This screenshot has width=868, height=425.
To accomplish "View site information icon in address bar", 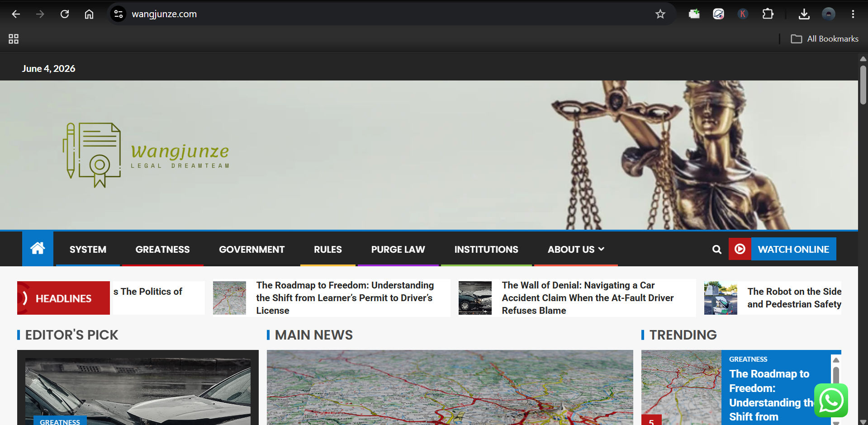I will click(119, 14).
